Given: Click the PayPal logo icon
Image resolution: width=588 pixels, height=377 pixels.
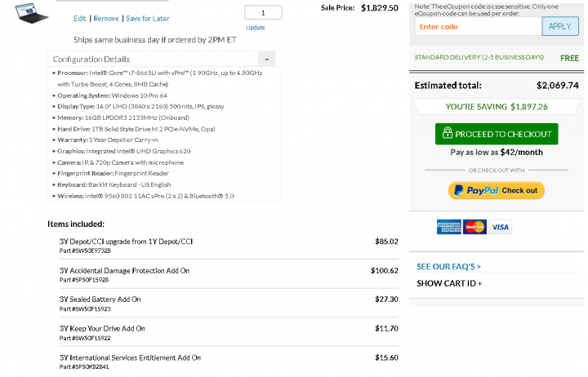Looking at the screenshot, I should pos(459,190).
